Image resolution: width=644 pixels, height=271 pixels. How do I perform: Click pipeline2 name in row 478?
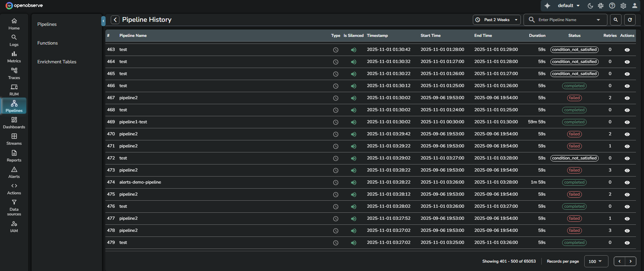pyautogui.click(x=128, y=230)
